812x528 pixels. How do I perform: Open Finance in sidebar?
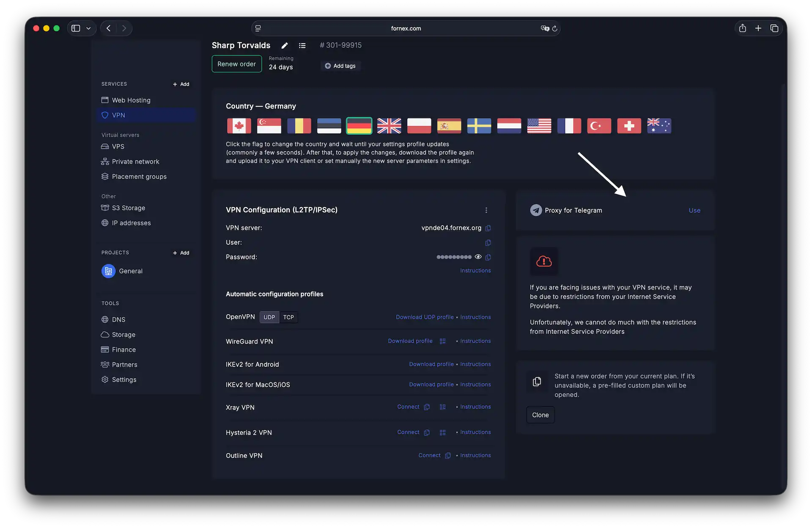(146, 349)
